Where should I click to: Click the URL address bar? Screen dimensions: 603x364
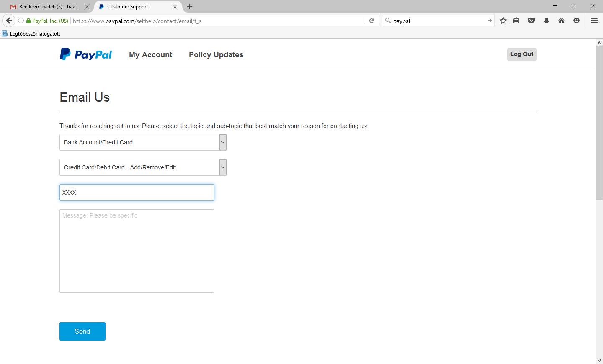218,21
